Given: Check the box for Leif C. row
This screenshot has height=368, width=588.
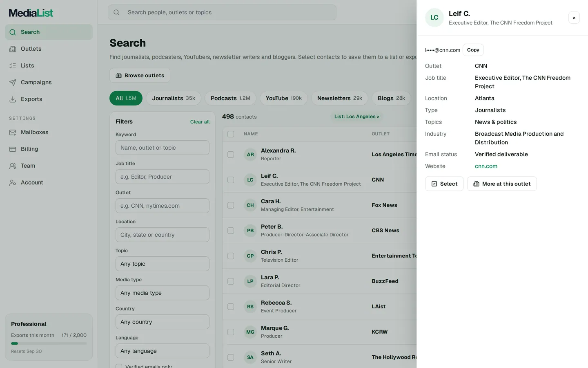Looking at the screenshot, I should [231, 180].
